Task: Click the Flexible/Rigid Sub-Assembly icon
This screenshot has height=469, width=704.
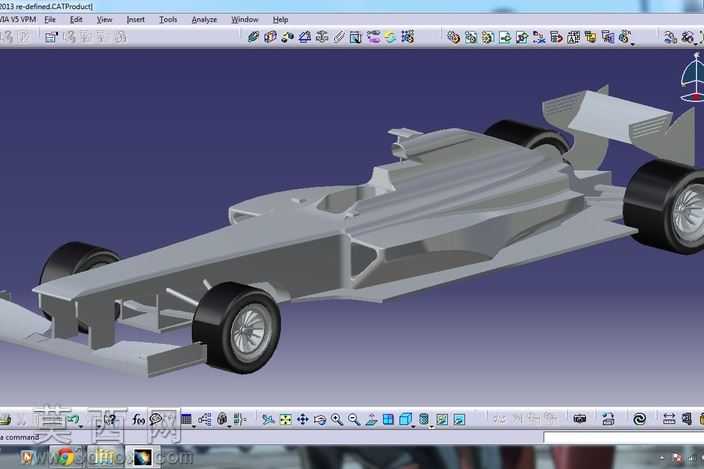Action: coord(373,37)
